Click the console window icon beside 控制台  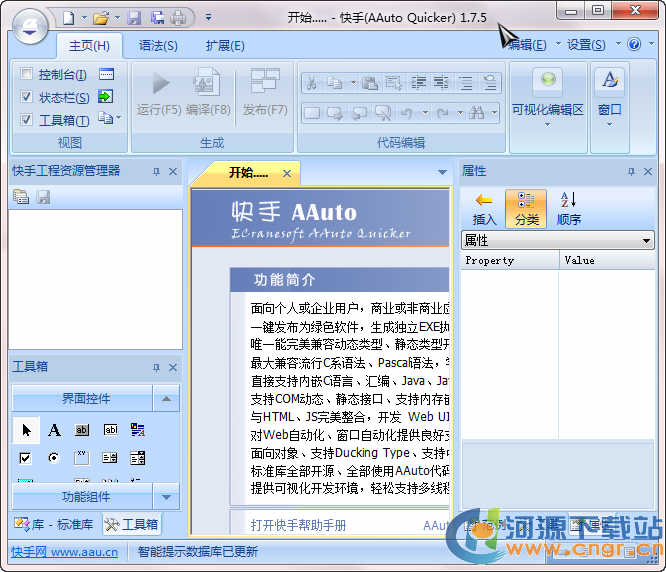pos(106,74)
